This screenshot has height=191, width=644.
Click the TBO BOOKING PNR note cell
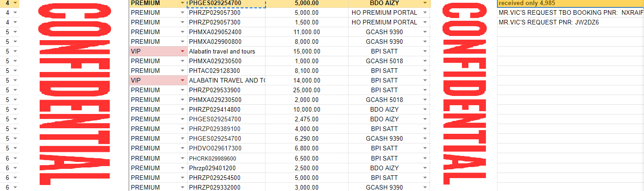click(570, 12)
